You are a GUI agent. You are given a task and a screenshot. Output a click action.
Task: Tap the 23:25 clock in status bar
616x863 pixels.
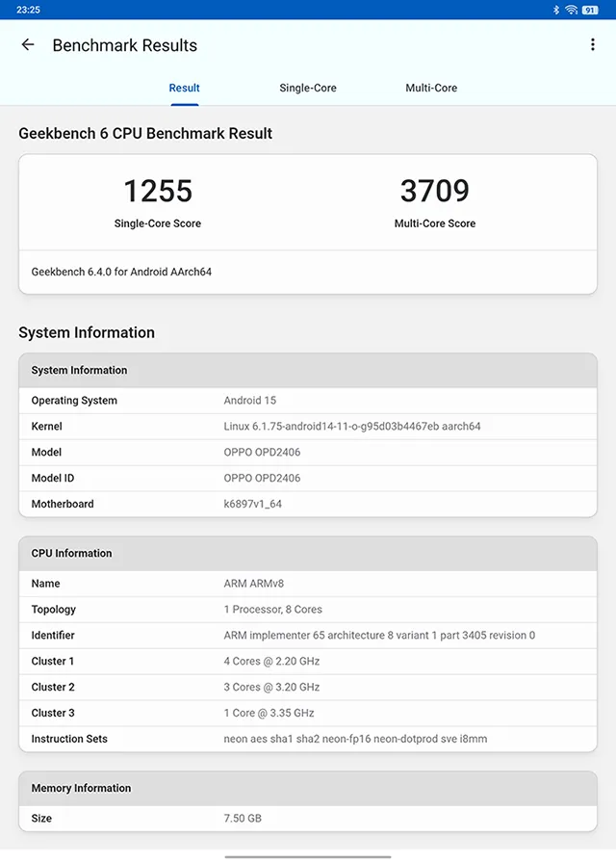click(28, 10)
